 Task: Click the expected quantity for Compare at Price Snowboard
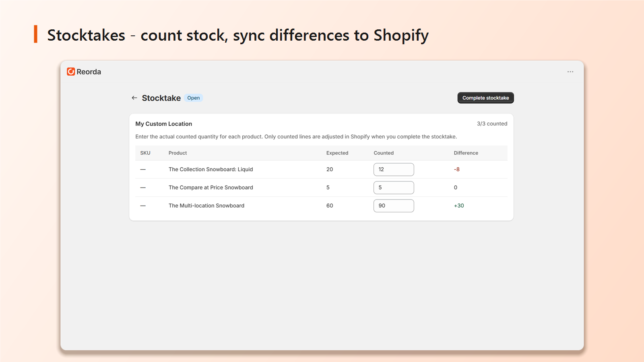pyautogui.click(x=328, y=187)
